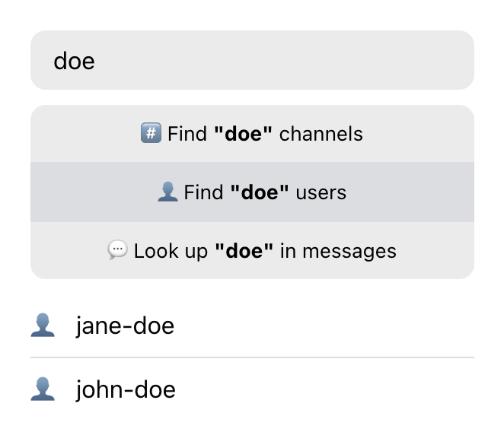Screen dimensions: 504x435
Task: Click the avatar icon next to john-doe
Action: click(x=43, y=390)
